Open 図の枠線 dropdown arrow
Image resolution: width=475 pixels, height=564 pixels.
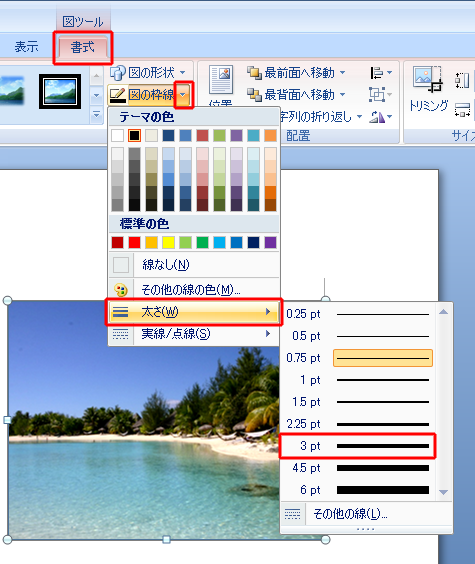point(183,95)
